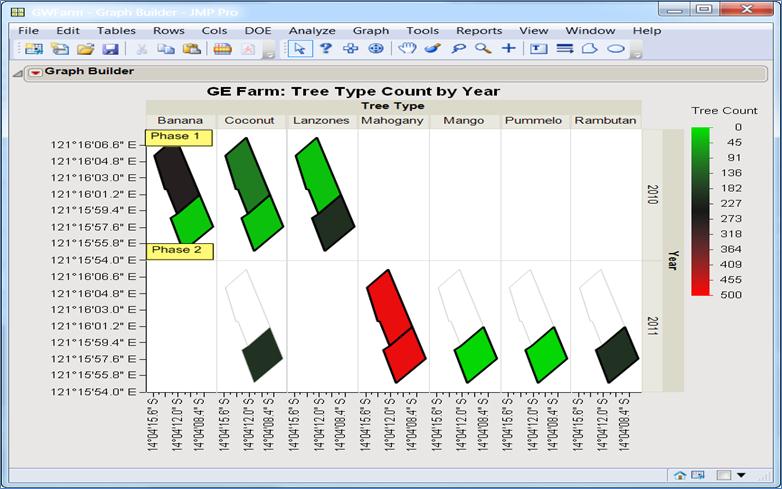Select the Help question mark tool
Viewport: 782px width, 489px height.
326,48
